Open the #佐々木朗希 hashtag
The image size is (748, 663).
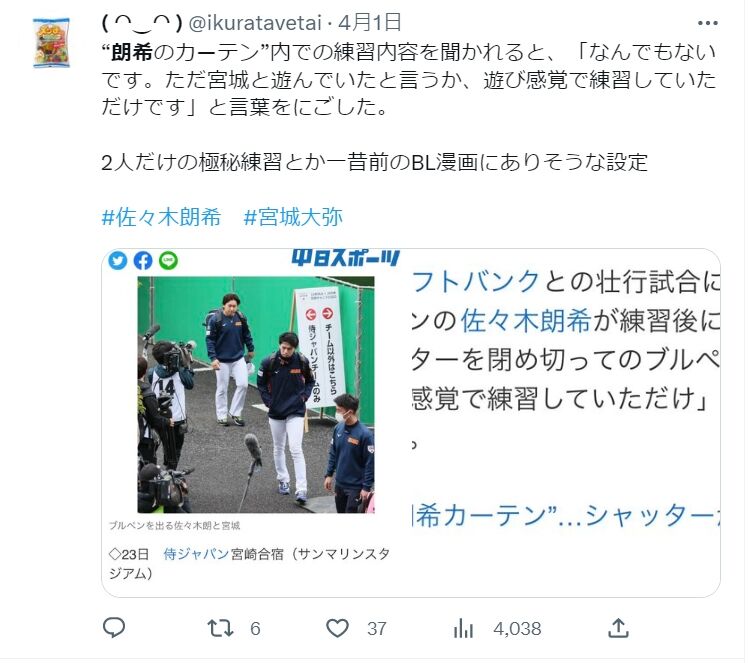click(161, 218)
